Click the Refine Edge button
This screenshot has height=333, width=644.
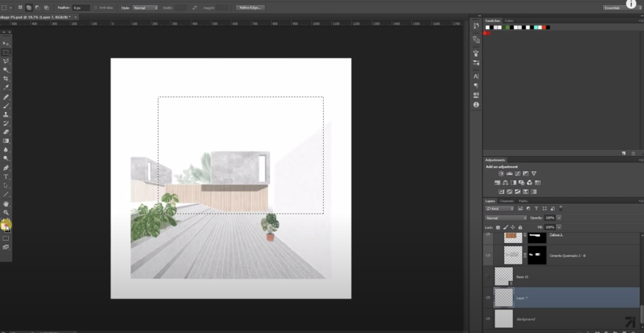click(x=250, y=8)
